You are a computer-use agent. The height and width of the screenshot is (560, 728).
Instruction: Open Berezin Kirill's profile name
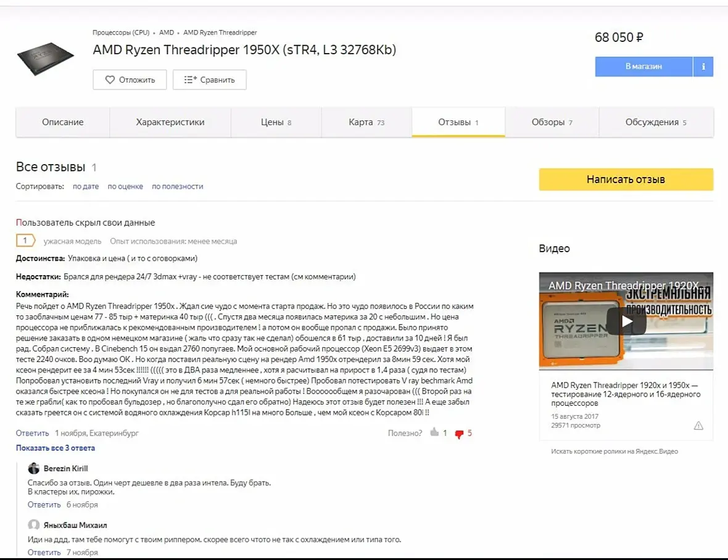pyautogui.click(x=65, y=468)
